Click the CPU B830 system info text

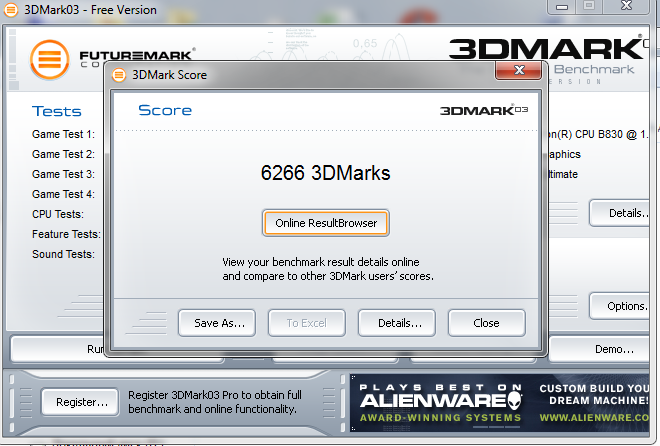pyautogui.click(x=598, y=134)
